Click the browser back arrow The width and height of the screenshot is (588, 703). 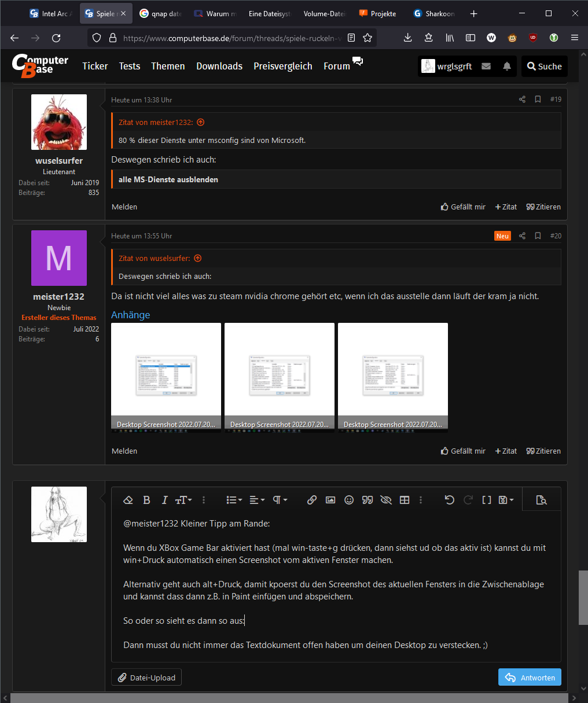(14, 38)
